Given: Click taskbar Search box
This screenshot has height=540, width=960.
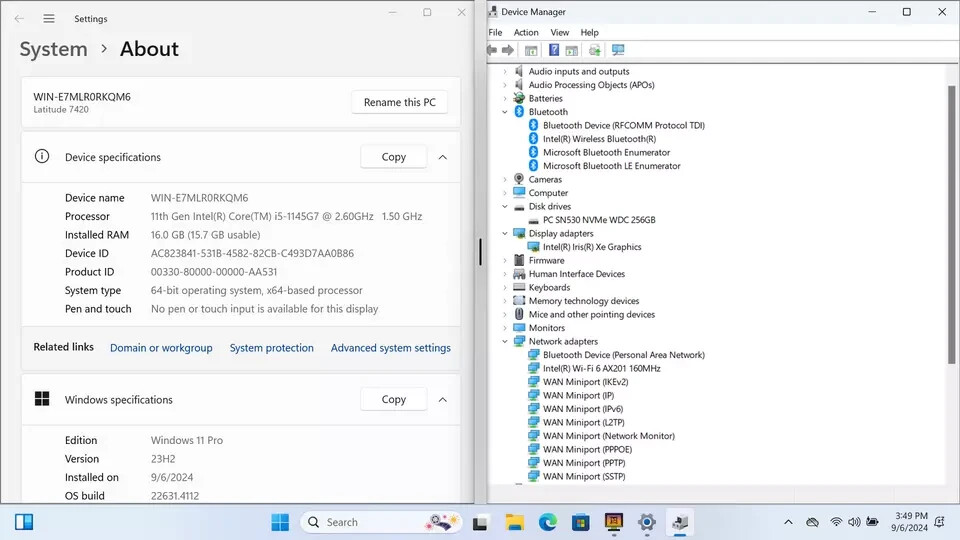Looking at the screenshot, I should click(381, 522).
